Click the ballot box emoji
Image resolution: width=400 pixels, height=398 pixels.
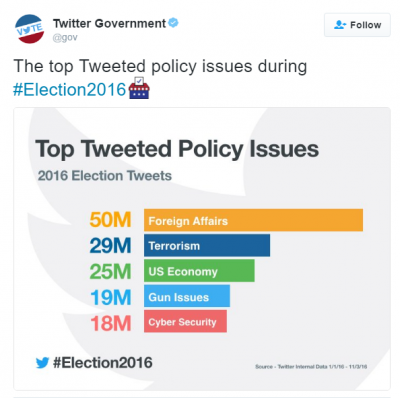(139, 88)
